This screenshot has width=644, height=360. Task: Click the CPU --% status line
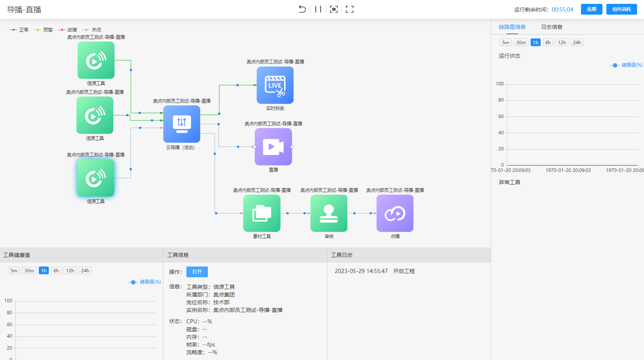(199, 322)
